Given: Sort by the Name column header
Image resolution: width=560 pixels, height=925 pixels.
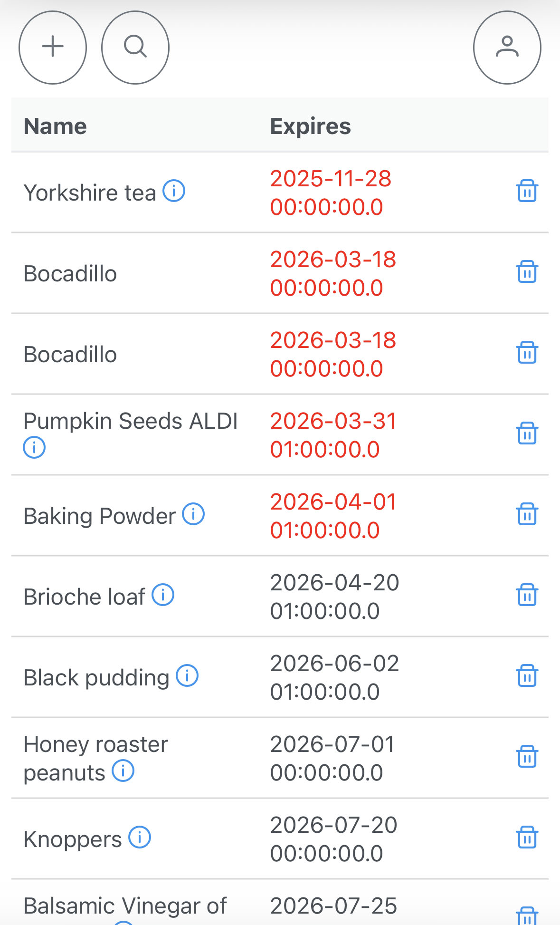Looking at the screenshot, I should click(x=55, y=126).
